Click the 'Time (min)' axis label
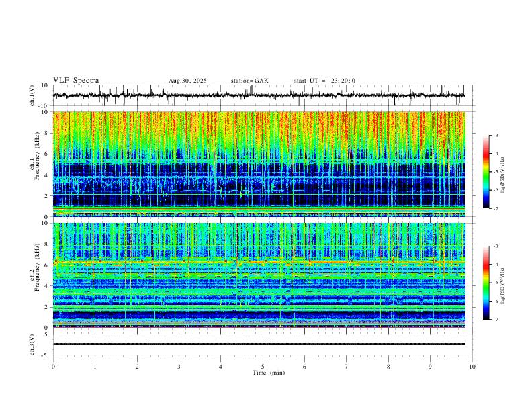Viewport: 532px width, 411px height. point(269,373)
